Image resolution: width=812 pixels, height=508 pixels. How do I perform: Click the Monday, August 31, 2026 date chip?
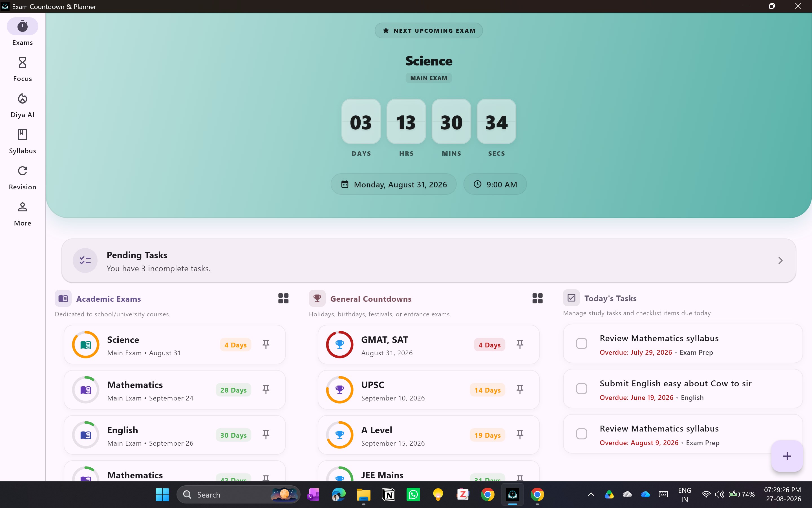tap(393, 184)
